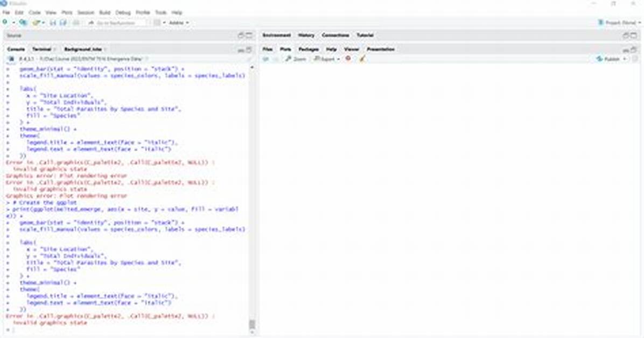Switch to the Packages tab
This screenshot has width=644, height=338.
coord(309,50)
